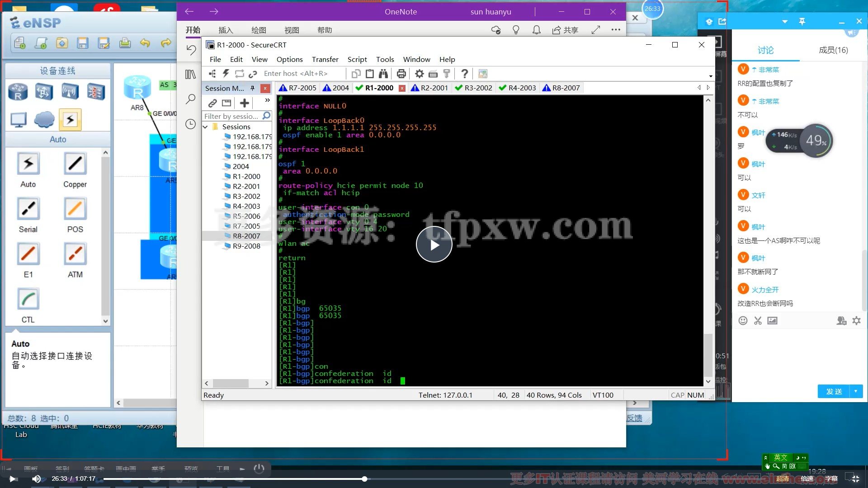
Task: Click the SecureCRT Help question mark icon
Action: [x=464, y=74]
